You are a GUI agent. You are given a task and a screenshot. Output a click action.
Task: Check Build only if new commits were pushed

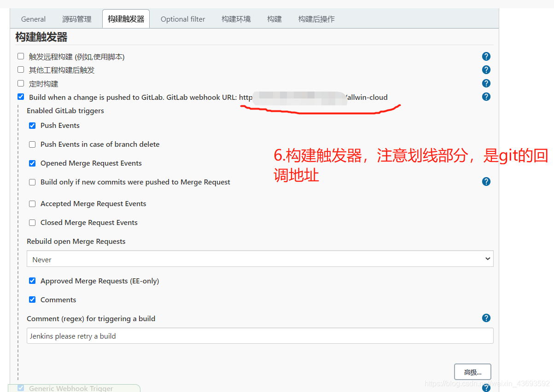32,182
